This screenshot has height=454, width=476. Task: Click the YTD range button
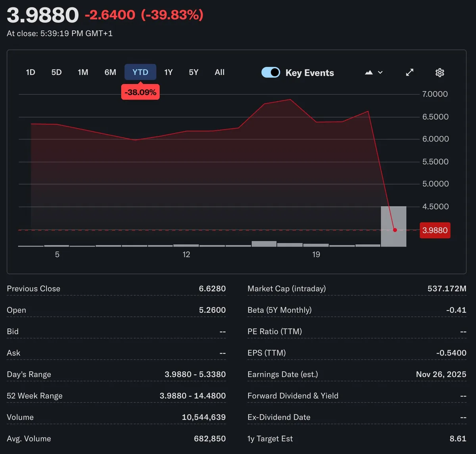click(x=140, y=72)
